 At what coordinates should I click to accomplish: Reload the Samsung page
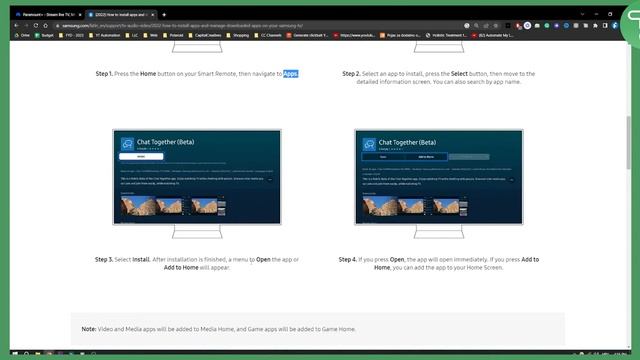pyautogui.click(x=36, y=25)
